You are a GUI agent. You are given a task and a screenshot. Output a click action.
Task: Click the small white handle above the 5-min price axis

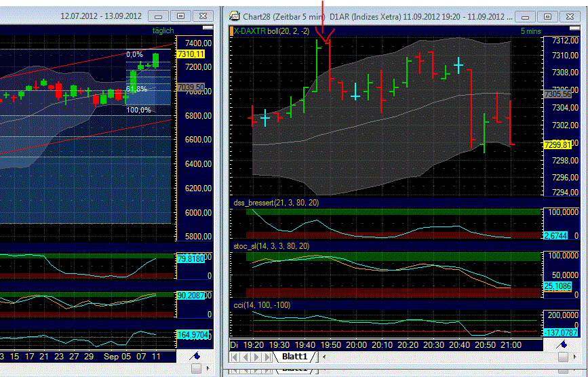tap(574, 28)
